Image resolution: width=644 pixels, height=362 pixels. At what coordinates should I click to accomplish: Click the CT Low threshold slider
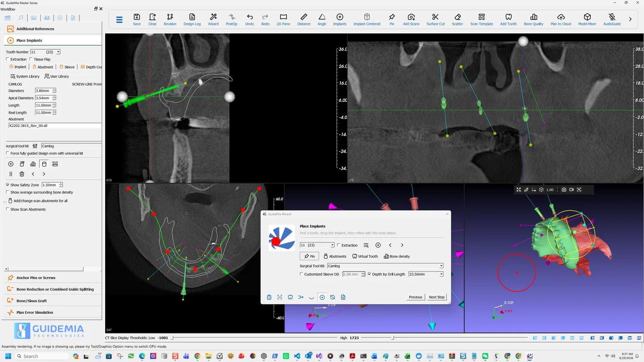pyautogui.click(x=173, y=338)
